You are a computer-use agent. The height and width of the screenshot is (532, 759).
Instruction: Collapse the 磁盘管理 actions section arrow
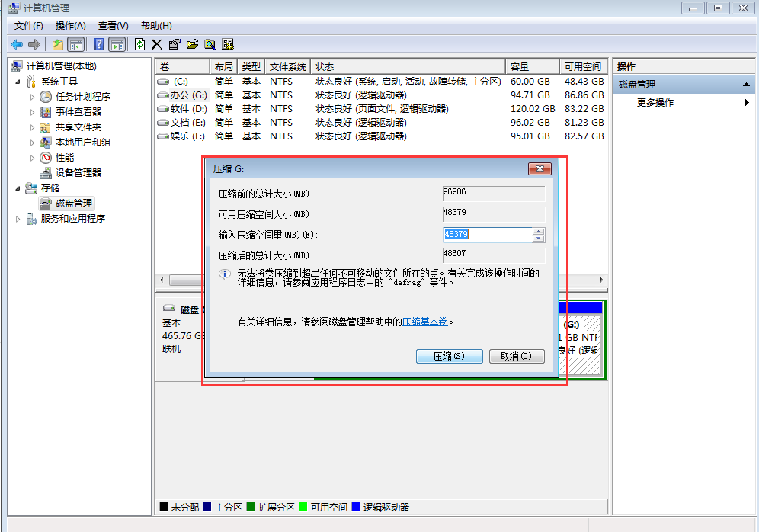pos(746,85)
